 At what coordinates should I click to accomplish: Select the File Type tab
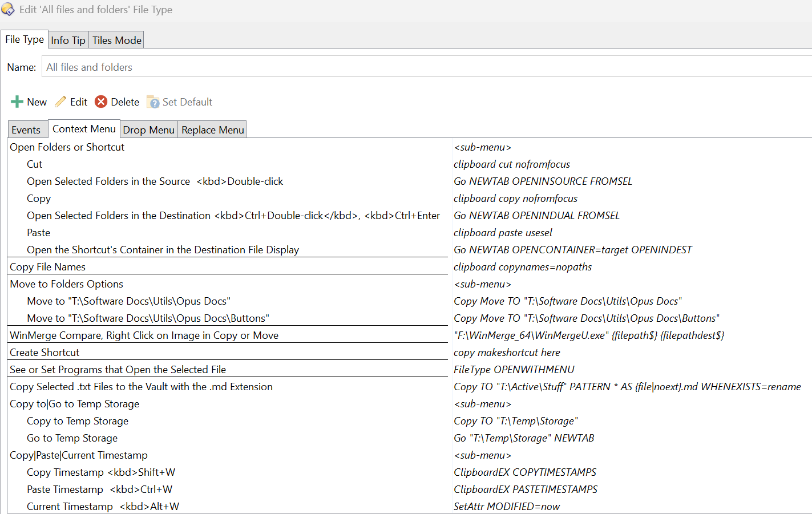click(24, 39)
